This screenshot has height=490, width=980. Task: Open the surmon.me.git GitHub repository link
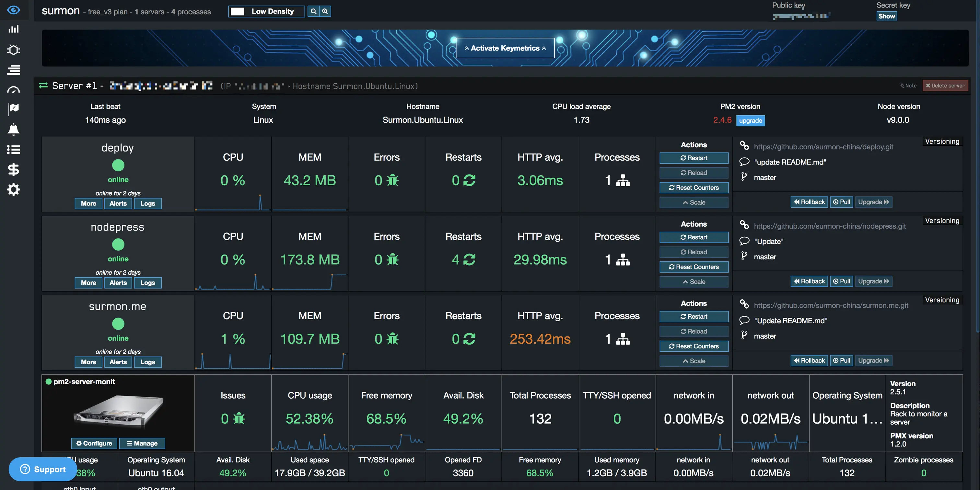click(831, 305)
